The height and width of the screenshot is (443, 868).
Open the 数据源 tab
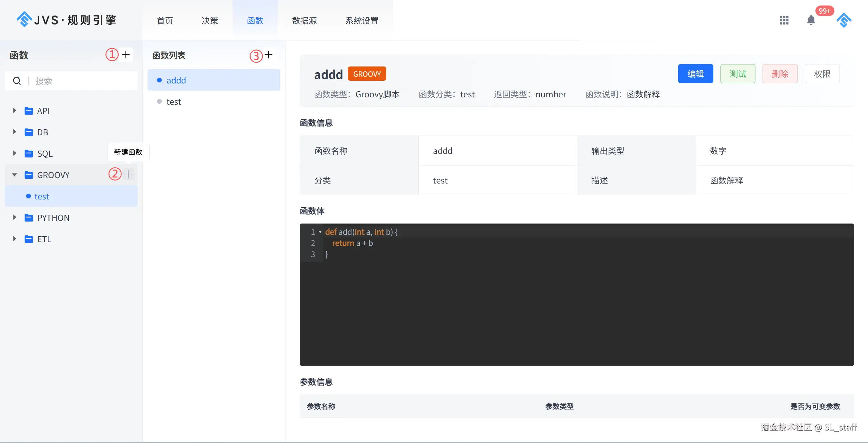pos(304,21)
